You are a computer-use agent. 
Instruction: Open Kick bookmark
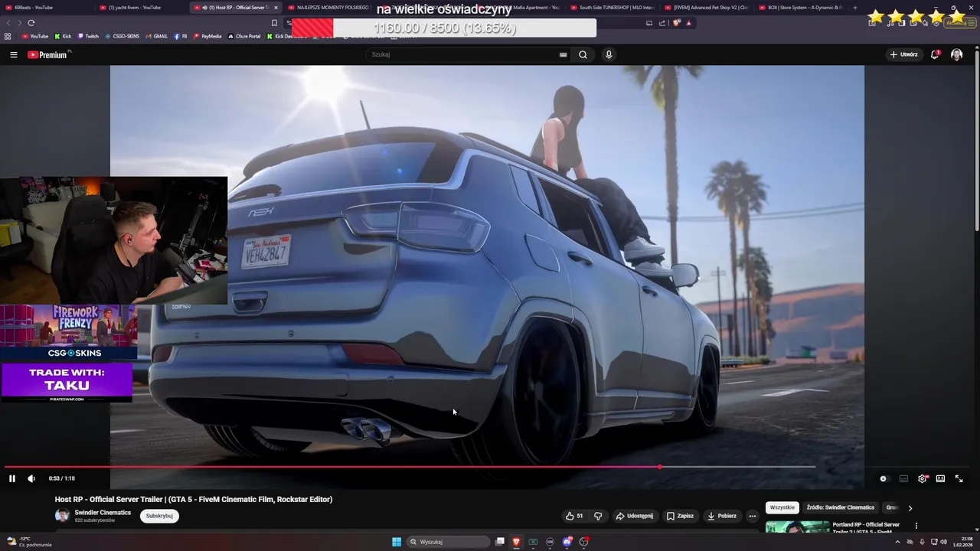coord(63,36)
